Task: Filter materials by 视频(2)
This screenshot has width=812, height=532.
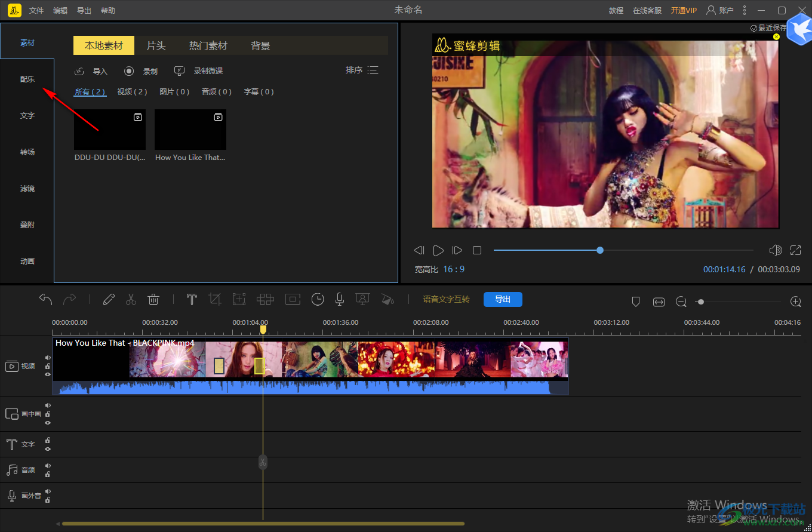Action: tap(132, 91)
